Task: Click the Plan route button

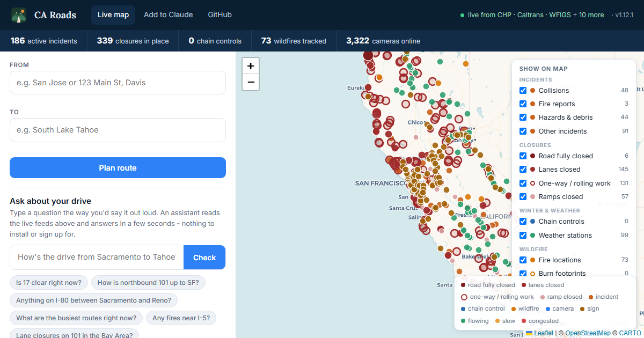Action: point(118,168)
